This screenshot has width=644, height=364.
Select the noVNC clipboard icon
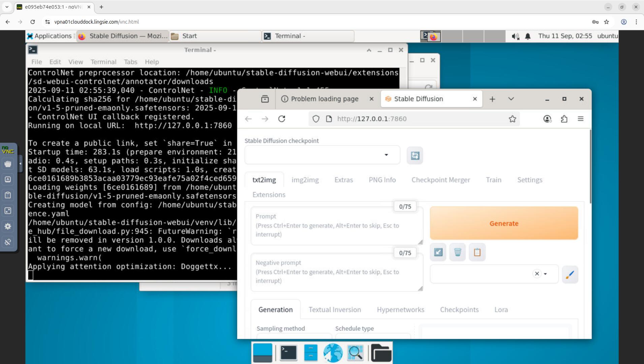click(x=8, y=195)
